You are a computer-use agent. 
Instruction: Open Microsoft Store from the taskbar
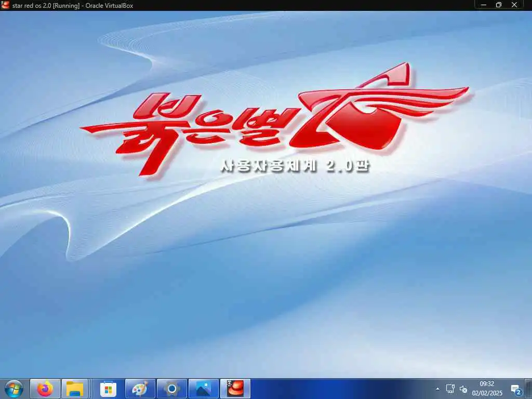[x=108, y=389]
